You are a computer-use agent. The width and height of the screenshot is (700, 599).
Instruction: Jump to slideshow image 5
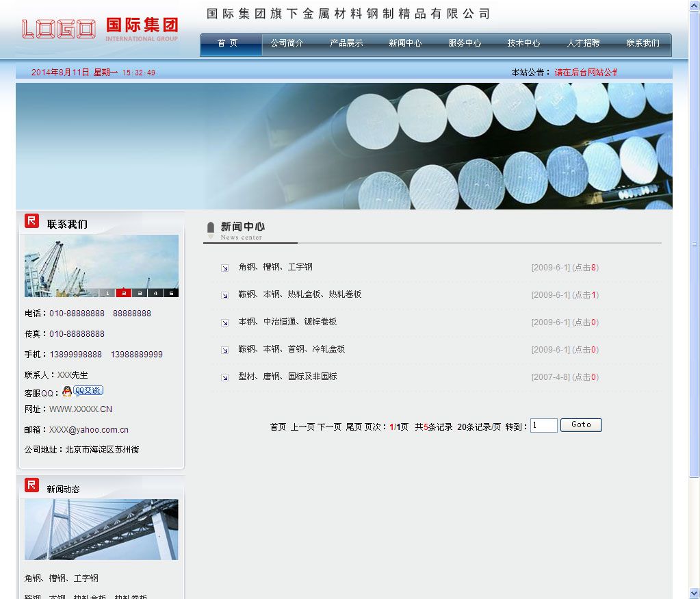(x=171, y=293)
